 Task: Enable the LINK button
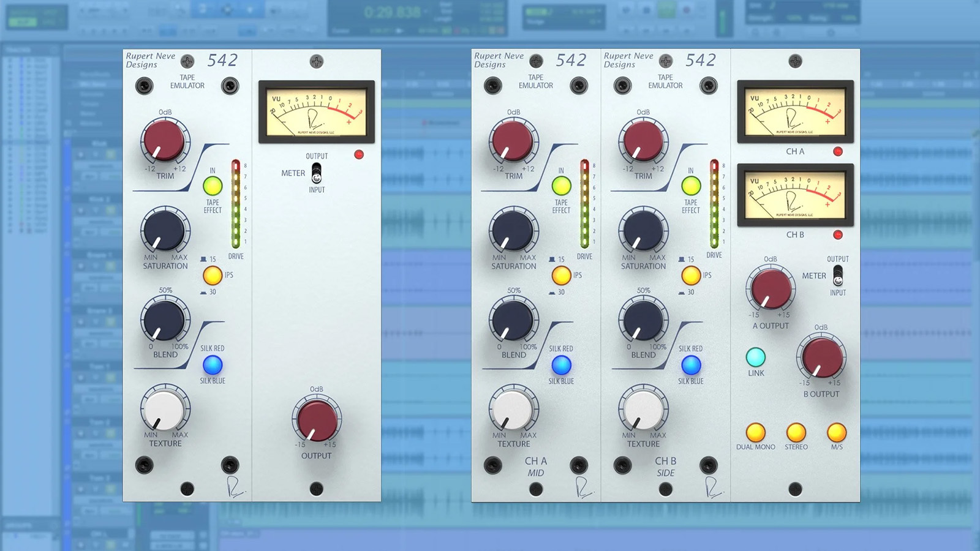click(x=756, y=357)
